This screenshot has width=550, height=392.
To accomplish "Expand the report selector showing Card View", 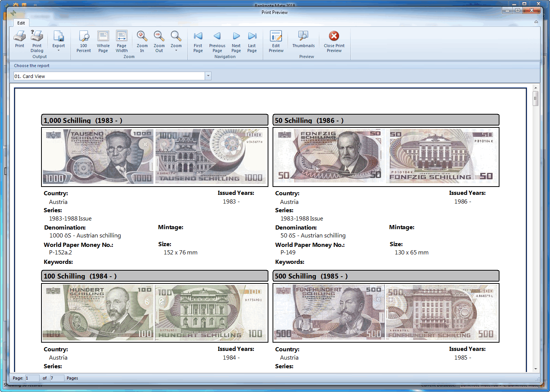I will [x=208, y=76].
